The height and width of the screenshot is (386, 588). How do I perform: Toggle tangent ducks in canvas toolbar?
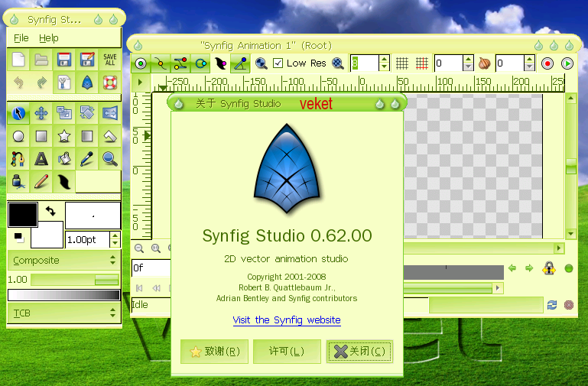180,63
